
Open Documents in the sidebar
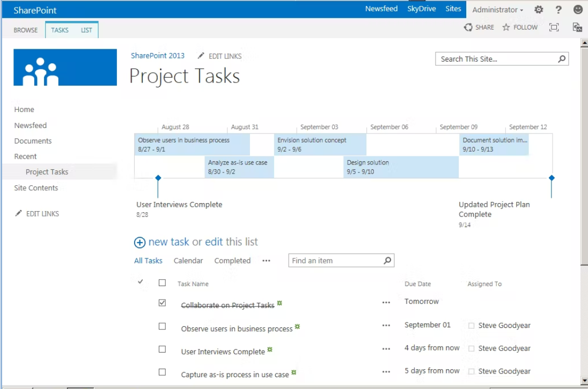(x=33, y=141)
